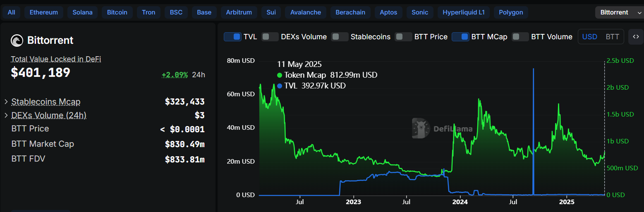Enable the BTT Volume toggle
This screenshot has width=644, height=212.
520,37
